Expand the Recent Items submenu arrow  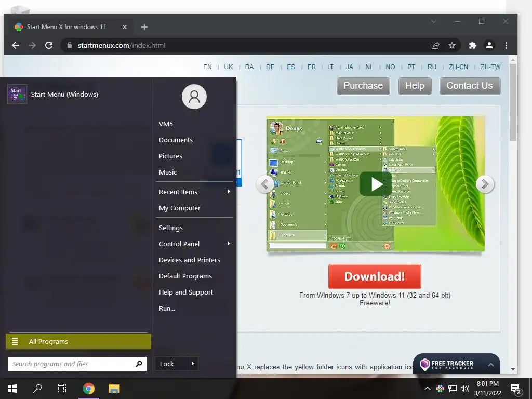pos(229,192)
